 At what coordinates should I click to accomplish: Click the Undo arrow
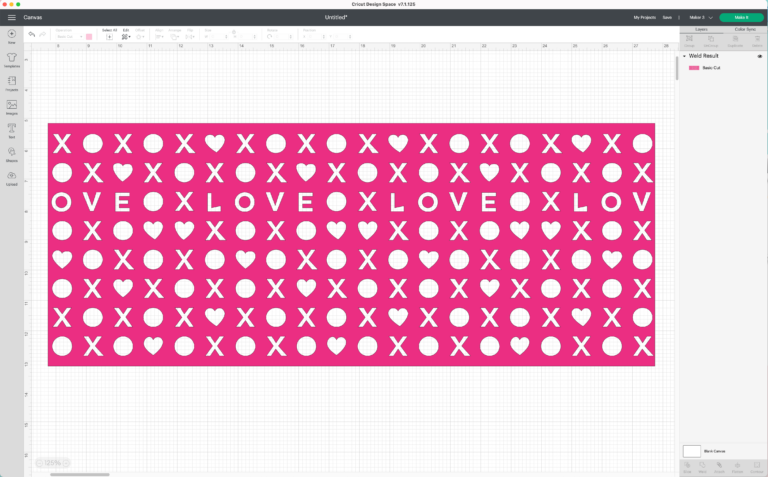(x=32, y=35)
